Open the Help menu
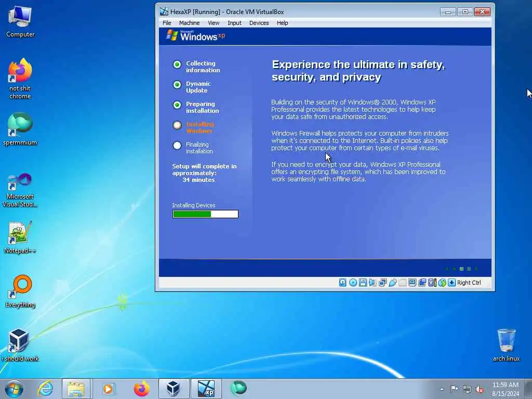This screenshot has width=532, height=399. (282, 23)
